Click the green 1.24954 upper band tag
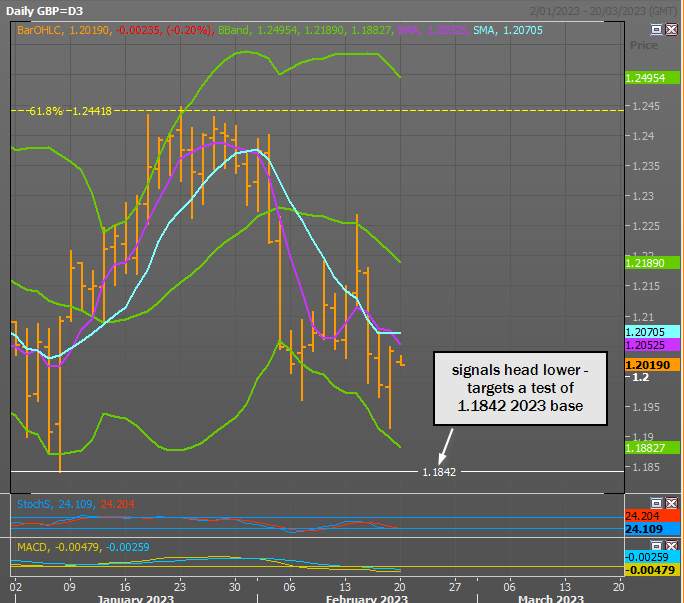684x603 pixels. pyautogui.click(x=652, y=78)
